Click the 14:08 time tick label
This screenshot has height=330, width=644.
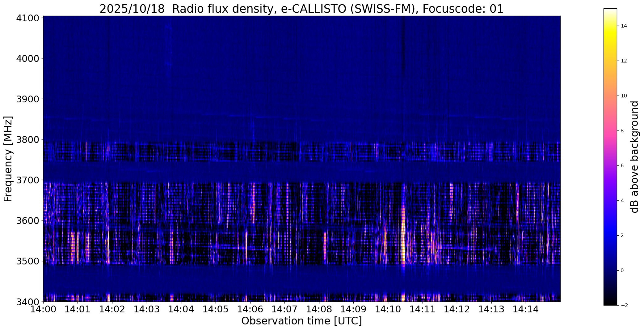[x=319, y=309]
